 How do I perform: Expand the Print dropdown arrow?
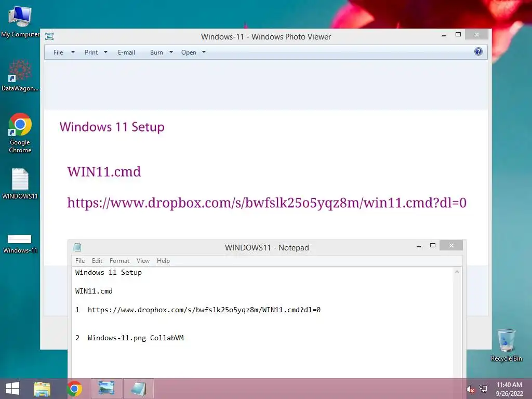[x=105, y=52]
